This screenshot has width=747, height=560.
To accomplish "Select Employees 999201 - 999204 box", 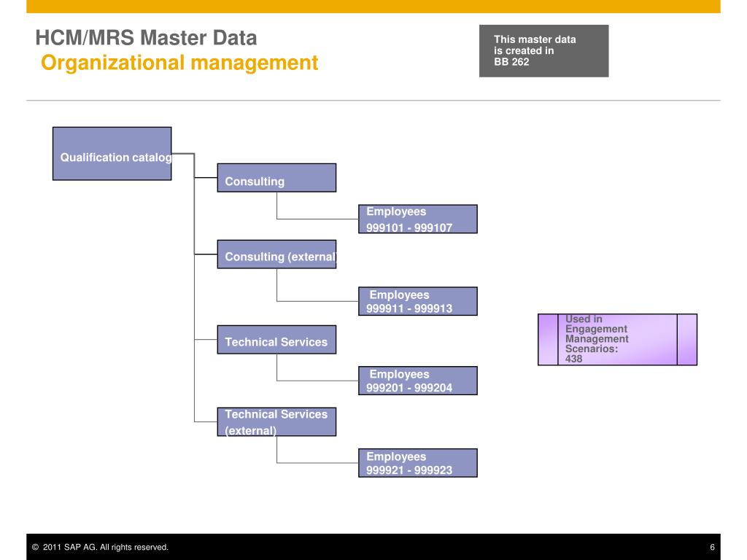I will pos(418,381).
